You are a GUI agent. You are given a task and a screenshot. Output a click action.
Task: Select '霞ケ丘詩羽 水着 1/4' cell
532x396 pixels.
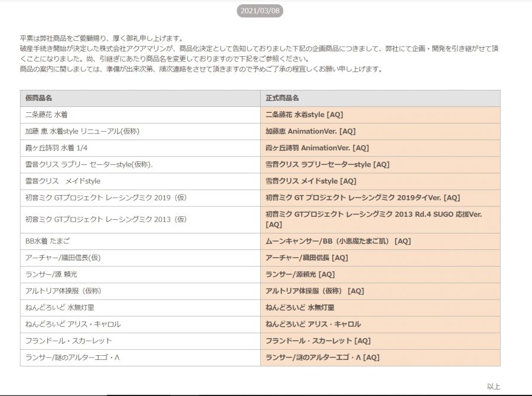140,148
